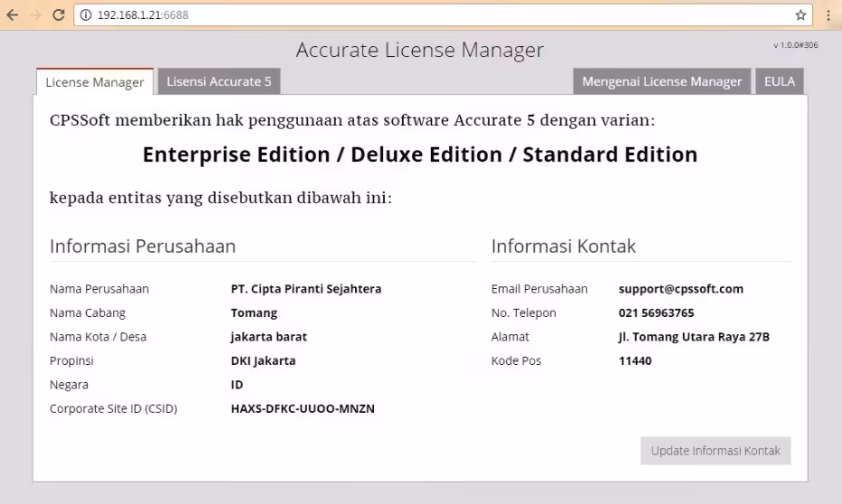Viewport: 842px width, 504px height.
Task: Click the site information icon in address bar
Action: click(x=86, y=15)
